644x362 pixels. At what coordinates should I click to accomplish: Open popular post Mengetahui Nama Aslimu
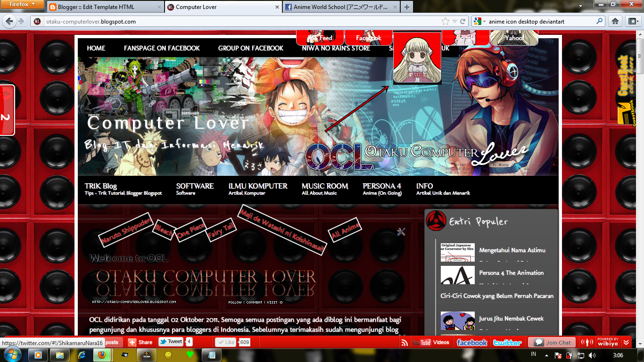512,250
